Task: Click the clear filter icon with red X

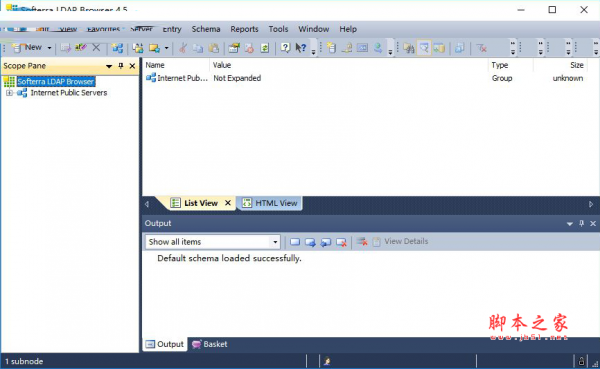Action: pos(481,48)
